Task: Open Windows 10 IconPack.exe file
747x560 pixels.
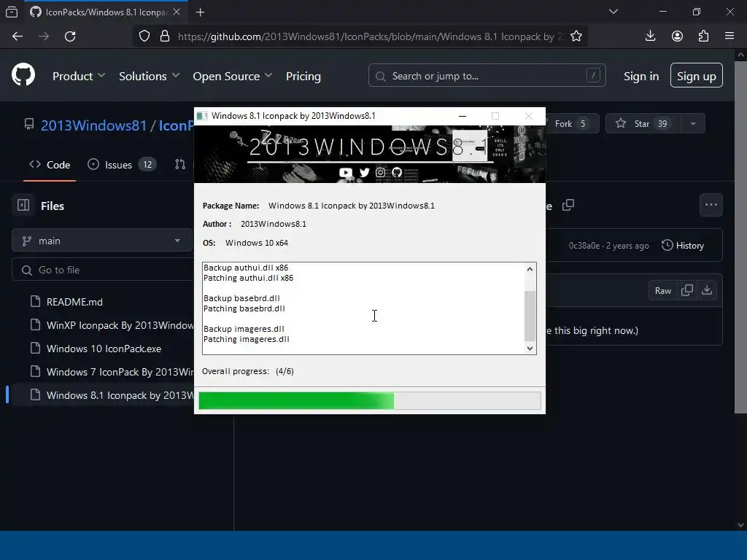Action: [104, 349]
